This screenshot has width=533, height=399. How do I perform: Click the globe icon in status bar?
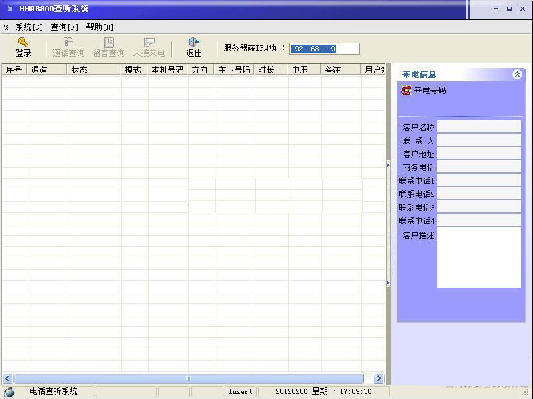[x=9, y=392]
